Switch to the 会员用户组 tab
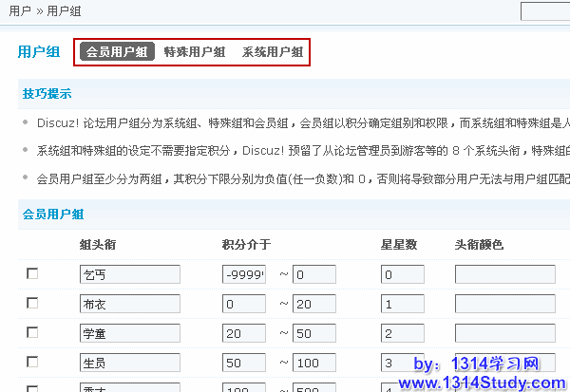The height and width of the screenshot is (392, 570). click(117, 51)
